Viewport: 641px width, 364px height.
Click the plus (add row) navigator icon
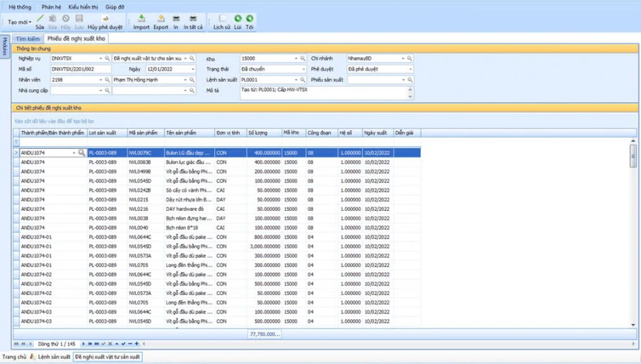click(137, 344)
